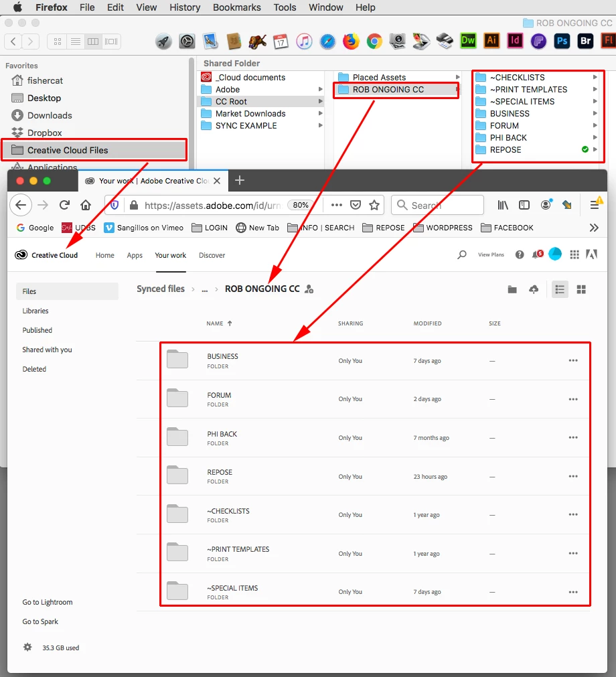Switch Finder to icon view
The height and width of the screenshot is (677, 616).
(57, 42)
